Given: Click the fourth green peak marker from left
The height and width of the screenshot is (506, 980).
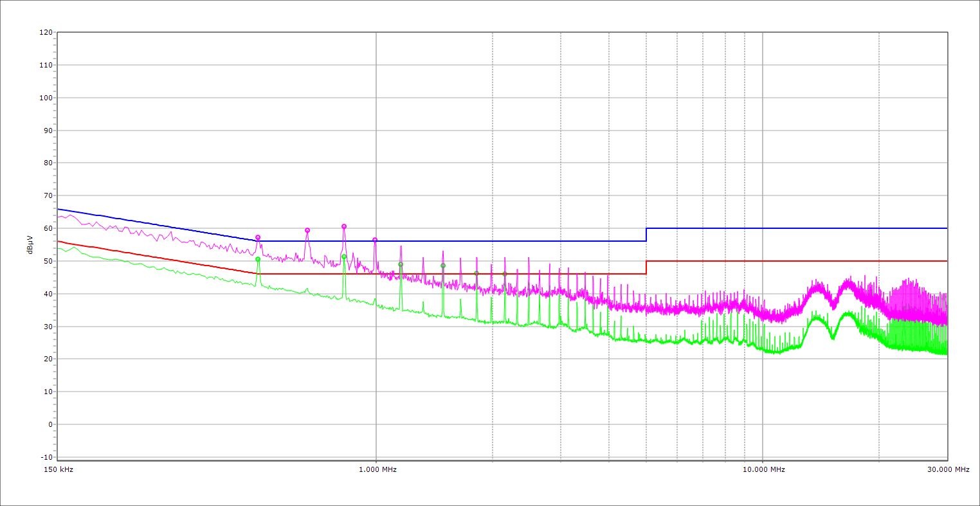Looking at the screenshot, I should click(443, 266).
